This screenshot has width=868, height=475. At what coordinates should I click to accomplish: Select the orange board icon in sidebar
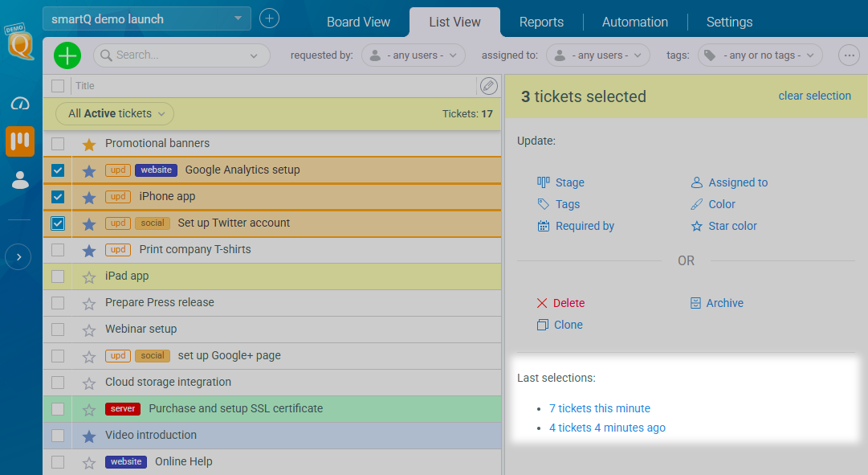click(x=20, y=141)
